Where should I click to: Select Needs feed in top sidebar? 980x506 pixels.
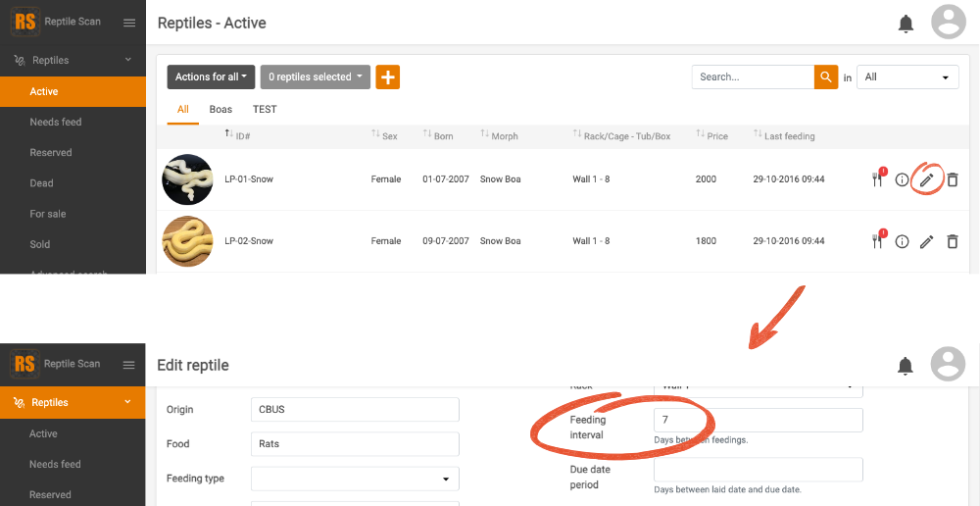(x=56, y=122)
